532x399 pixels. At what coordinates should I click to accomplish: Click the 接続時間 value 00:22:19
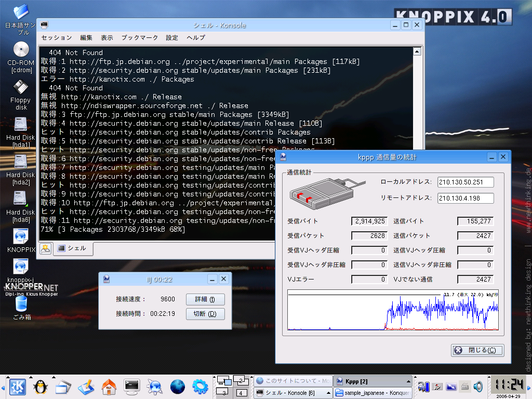163,314
